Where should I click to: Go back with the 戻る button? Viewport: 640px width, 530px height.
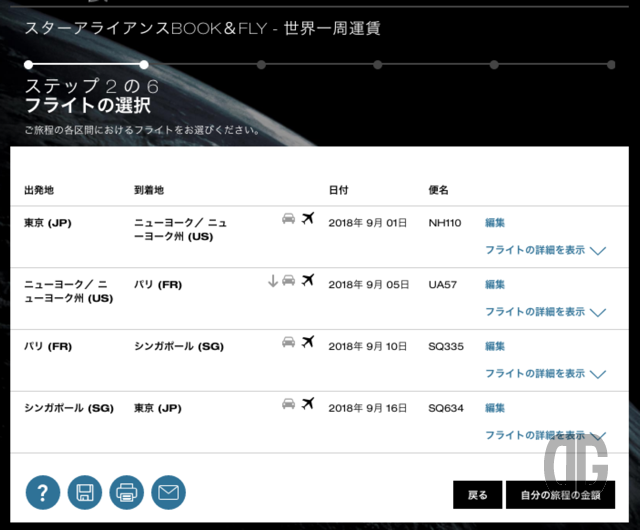point(478,495)
